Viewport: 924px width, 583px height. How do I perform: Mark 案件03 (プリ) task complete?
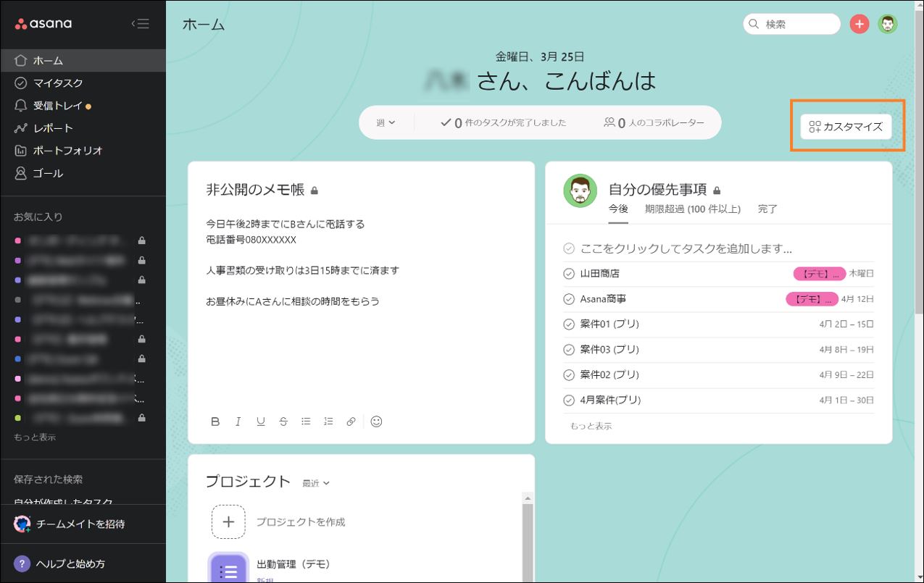[569, 350]
